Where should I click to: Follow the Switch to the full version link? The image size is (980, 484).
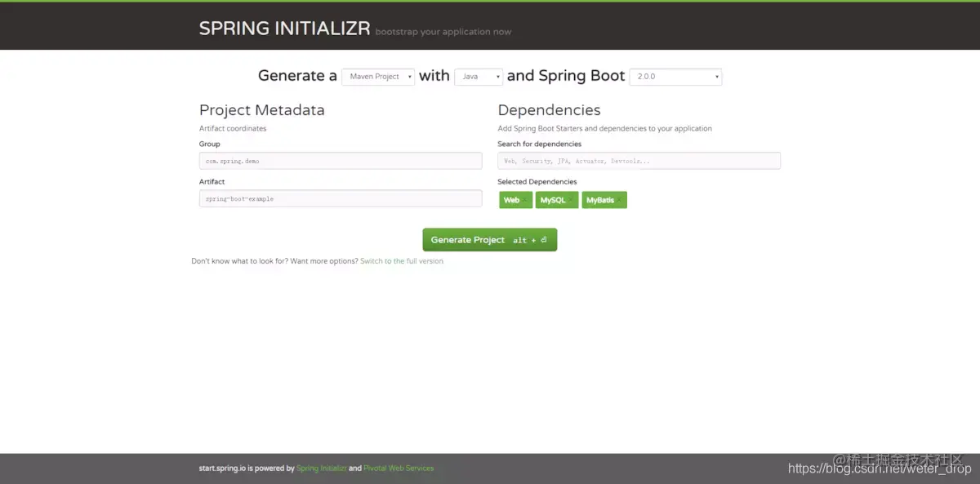(402, 261)
